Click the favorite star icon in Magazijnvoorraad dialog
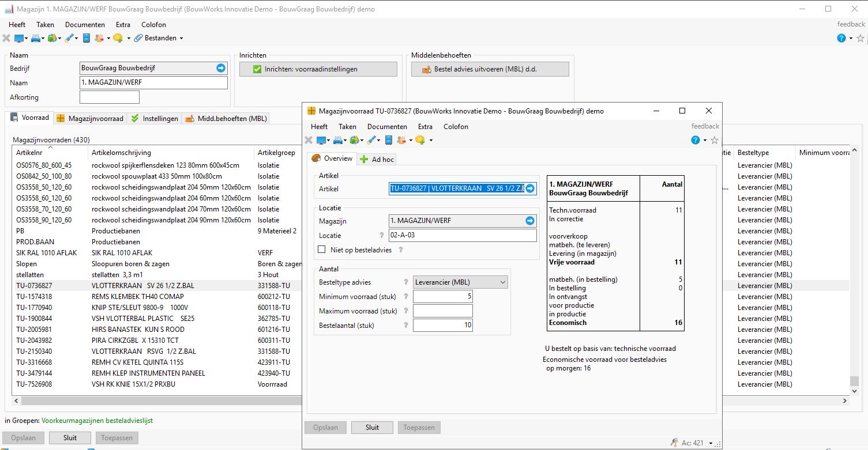868x450 pixels. [x=715, y=140]
